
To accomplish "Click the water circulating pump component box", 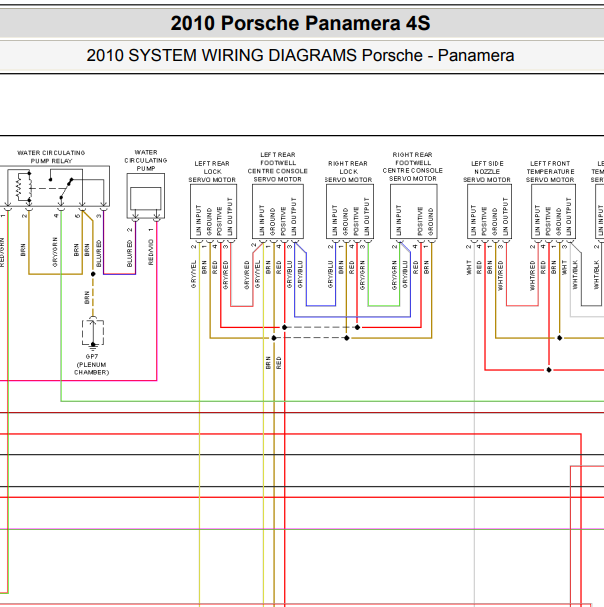I will coord(146,196).
